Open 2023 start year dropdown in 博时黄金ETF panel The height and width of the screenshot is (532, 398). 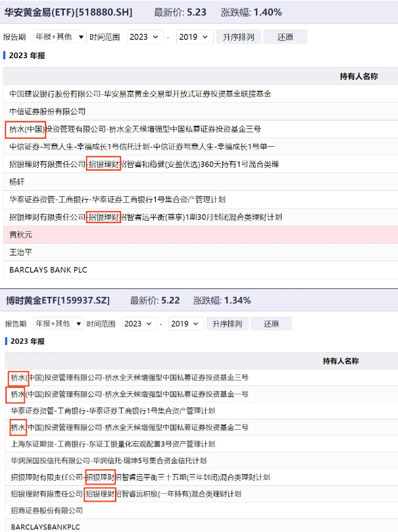coord(139,323)
